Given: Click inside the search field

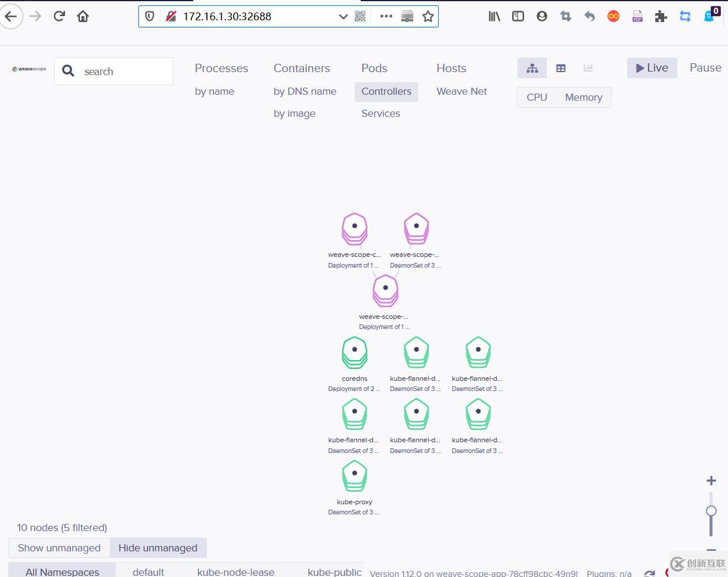Looking at the screenshot, I should [119, 71].
